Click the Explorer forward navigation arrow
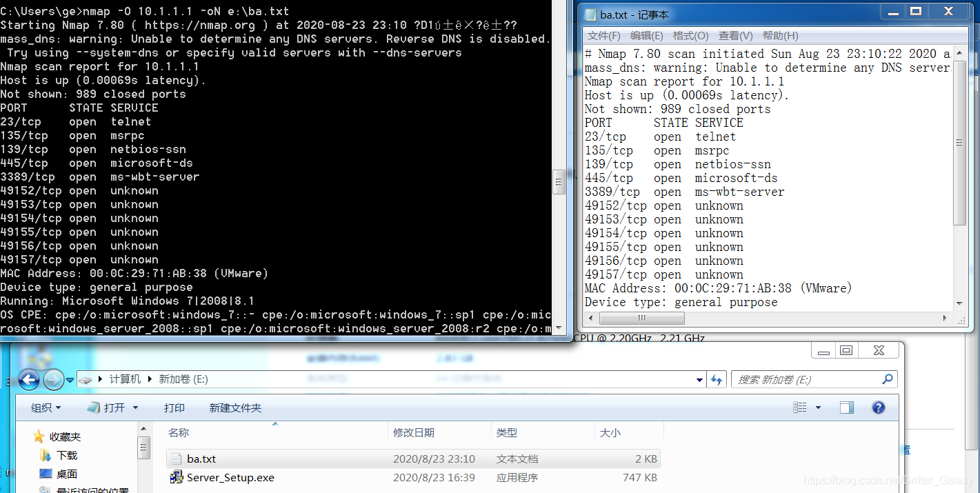This screenshot has width=980, height=493. [53, 379]
